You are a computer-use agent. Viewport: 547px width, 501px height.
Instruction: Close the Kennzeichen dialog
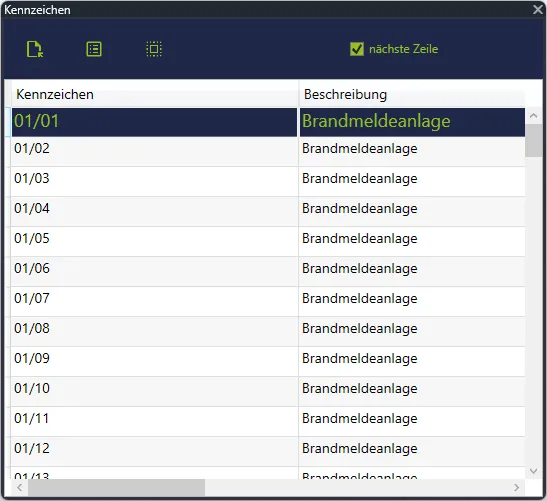[x=538, y=9]
